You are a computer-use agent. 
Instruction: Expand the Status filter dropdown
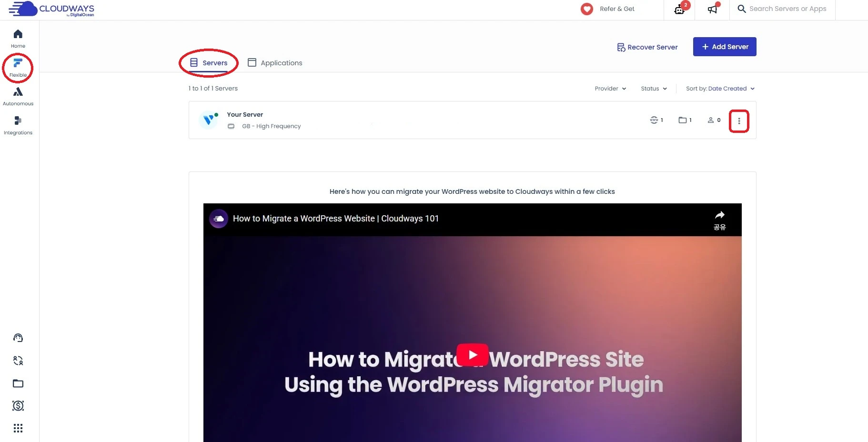point(654,89)
